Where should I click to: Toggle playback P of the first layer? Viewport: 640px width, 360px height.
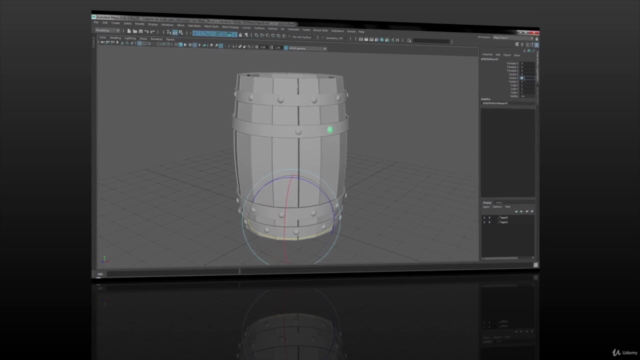[x=489, y=218]
